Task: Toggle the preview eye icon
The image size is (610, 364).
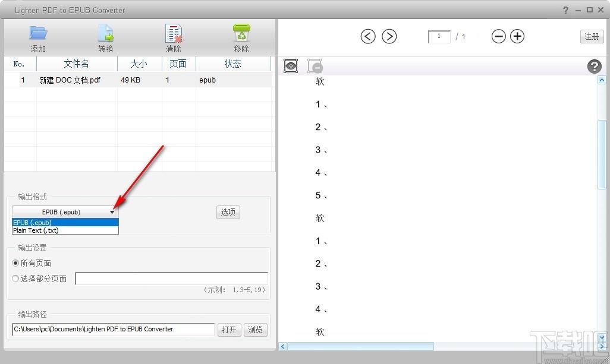Action: click(291, 66)
